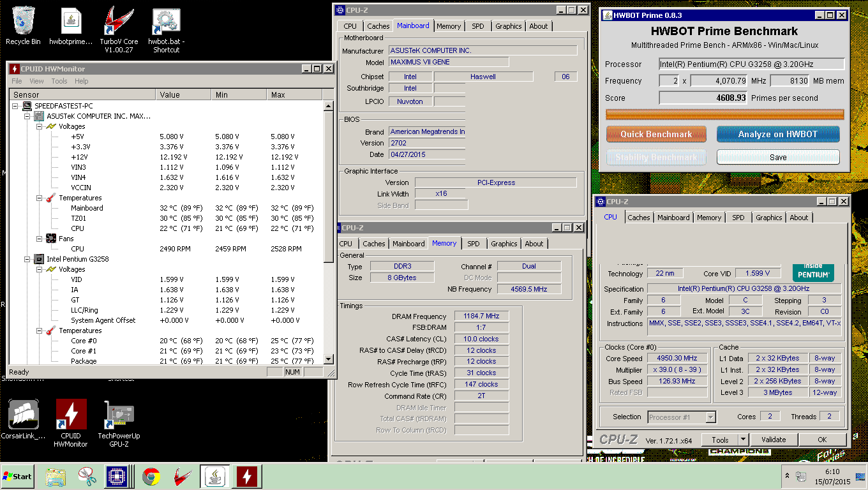Click the HWMonitor scrollbar up arrow

(x=329, y=106)
